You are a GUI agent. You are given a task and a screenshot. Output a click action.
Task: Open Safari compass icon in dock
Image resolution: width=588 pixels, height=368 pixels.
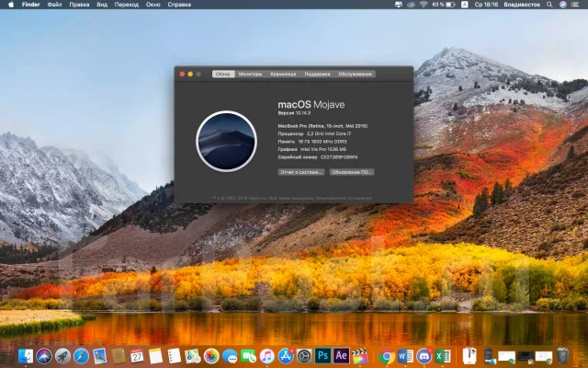coord(82,356)
